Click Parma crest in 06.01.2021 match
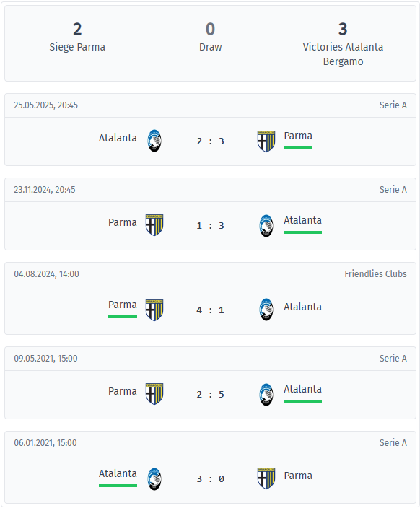 266,478
